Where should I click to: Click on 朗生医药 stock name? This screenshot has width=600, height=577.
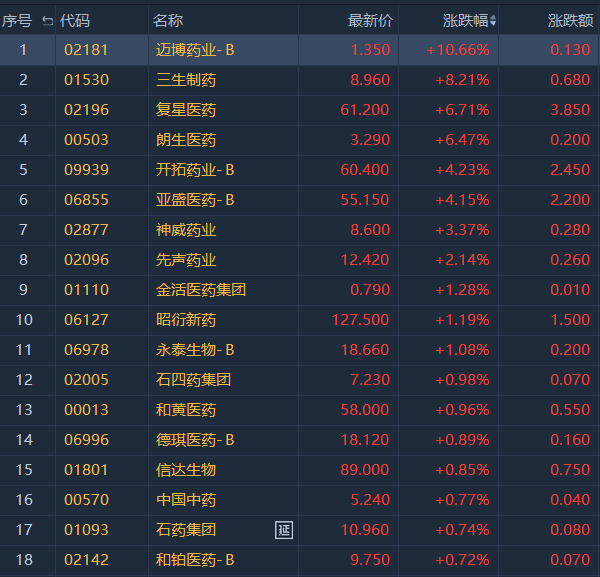tap(187, 140)
